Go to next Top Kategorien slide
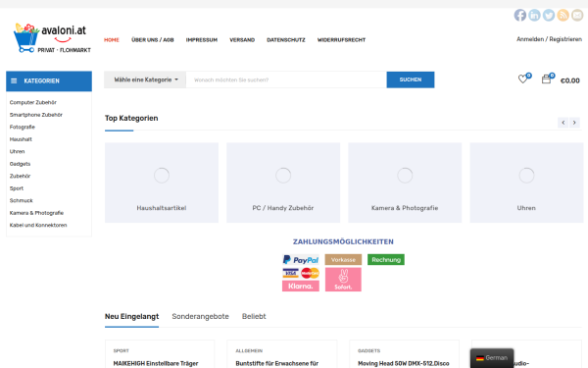The height and width of the screenshot is (368, 588). [574, 123]
